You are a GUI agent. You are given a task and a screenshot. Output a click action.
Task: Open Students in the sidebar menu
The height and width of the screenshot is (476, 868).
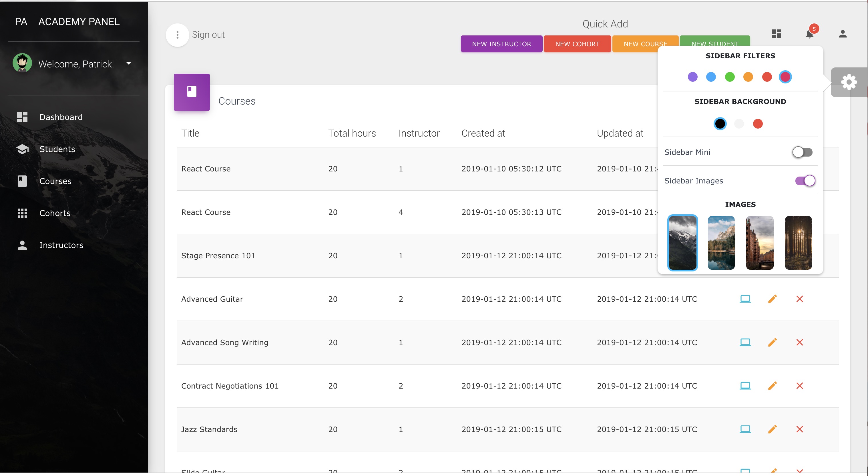point(57,149)
